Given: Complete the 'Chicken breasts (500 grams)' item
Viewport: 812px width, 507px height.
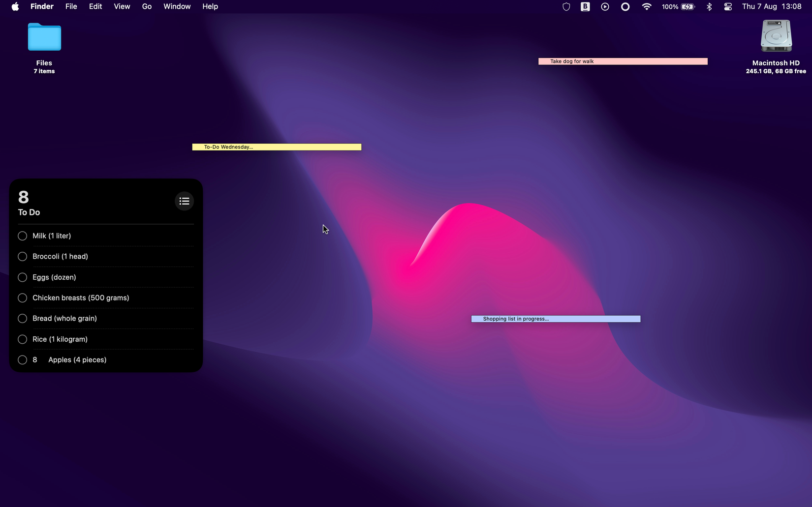Looking at the screenshot, I should 22,298.
